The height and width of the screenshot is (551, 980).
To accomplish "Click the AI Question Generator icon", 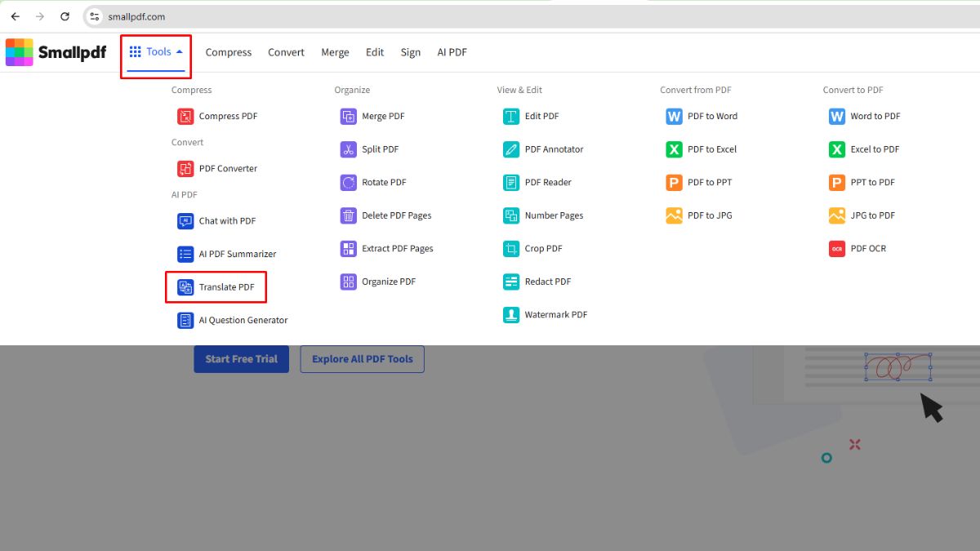I will coord(185,320).
